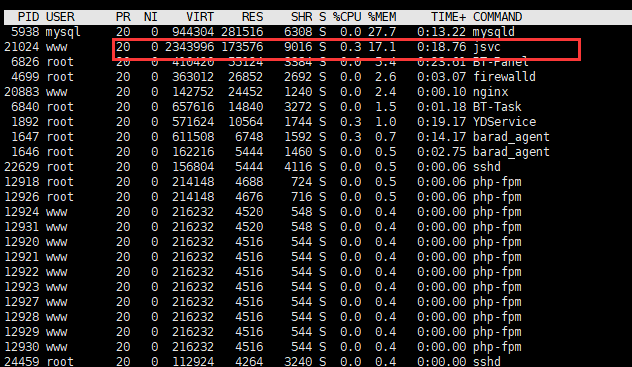The image size is (632, 367).
Task: Click the PID column header
Action: (28, 17)
